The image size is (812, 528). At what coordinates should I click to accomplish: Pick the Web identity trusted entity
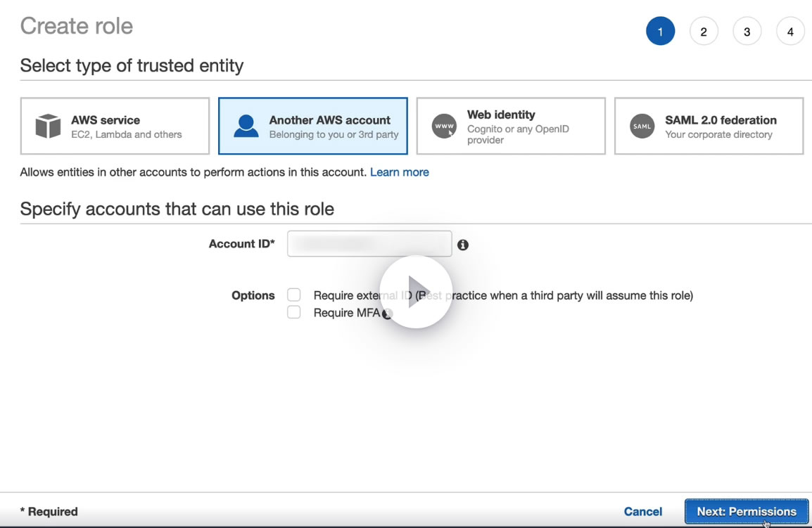click(511, 127)
